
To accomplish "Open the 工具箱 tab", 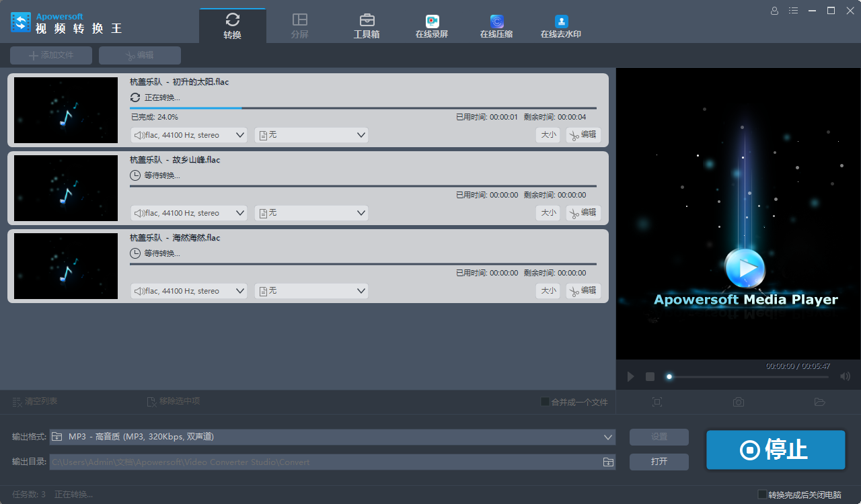I will (367, 26).
